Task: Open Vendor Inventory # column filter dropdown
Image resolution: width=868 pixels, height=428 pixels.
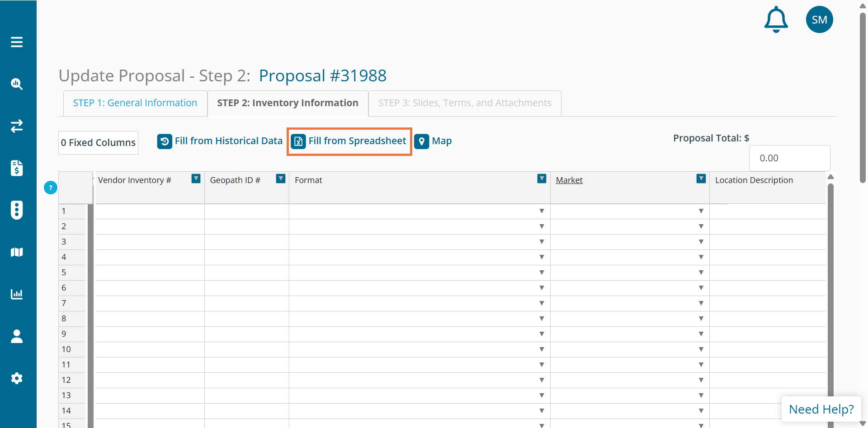Action: 196,179
